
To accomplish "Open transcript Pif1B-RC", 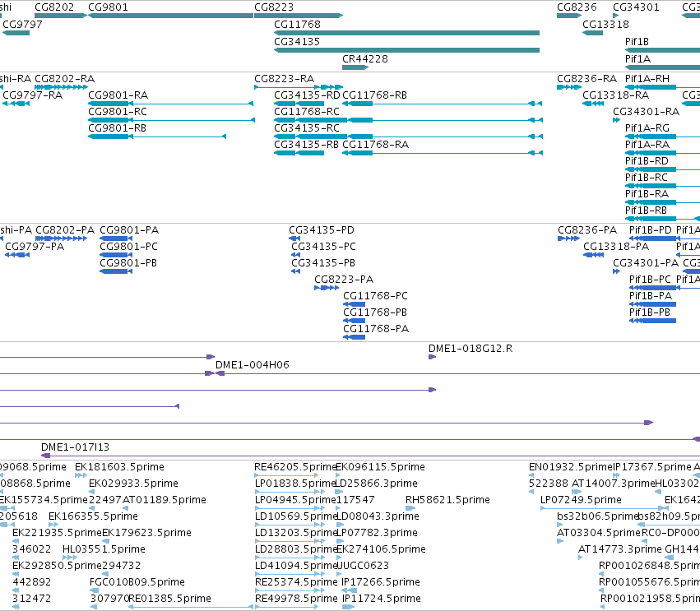I will (662, 186).
